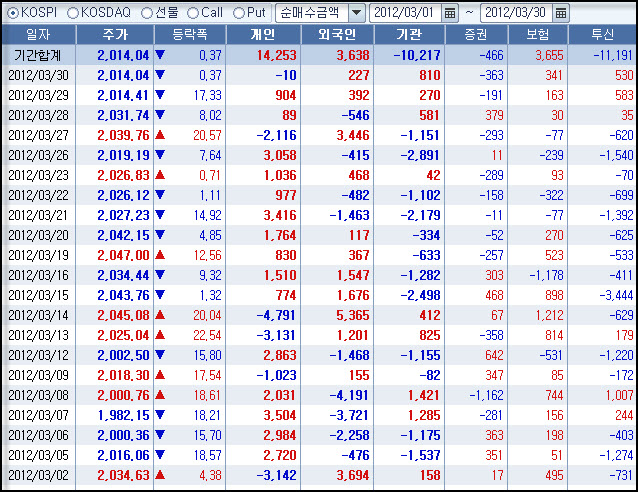
Task: Select date cell 2012/03/16
Action: (38, 275)
